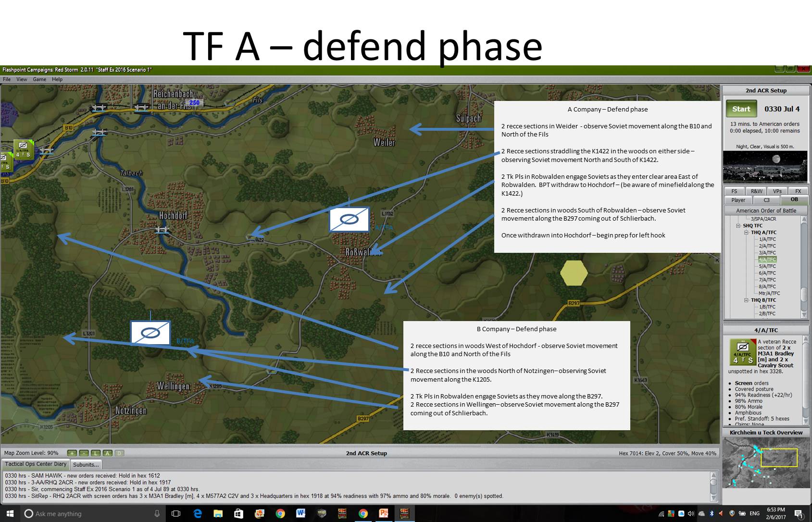The height and width of the screenshot is (522, 812).
Task: Switch to PowerPoint in the taskbar
Action: click(384, 513)
